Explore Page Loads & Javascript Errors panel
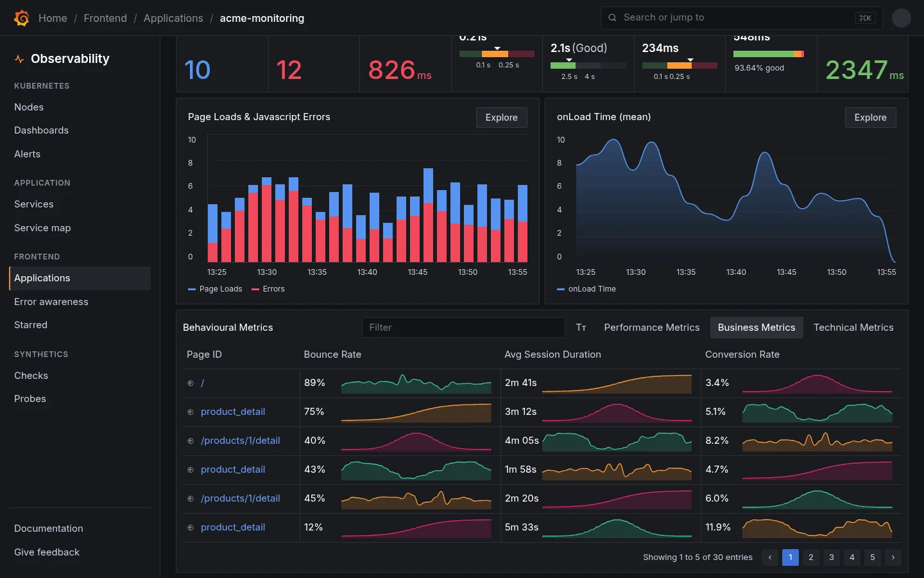 (502, 118)
